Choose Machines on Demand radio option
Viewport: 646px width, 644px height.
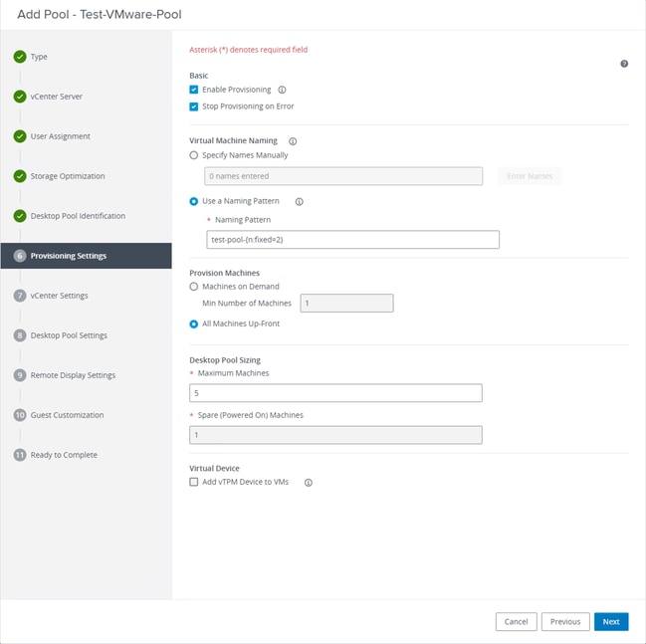194,287
